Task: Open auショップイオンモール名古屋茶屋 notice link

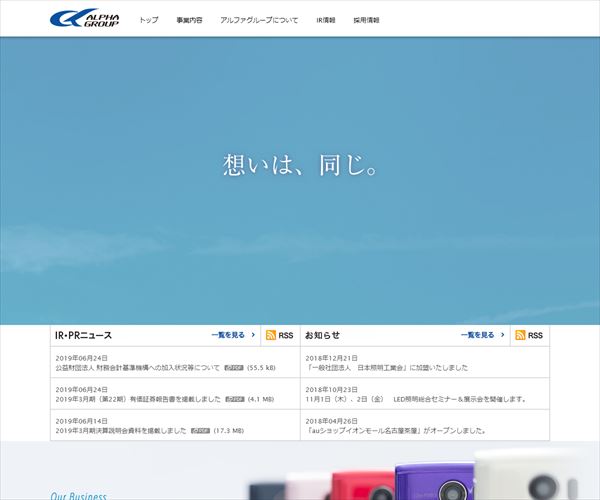Action: tap(396, 430)
